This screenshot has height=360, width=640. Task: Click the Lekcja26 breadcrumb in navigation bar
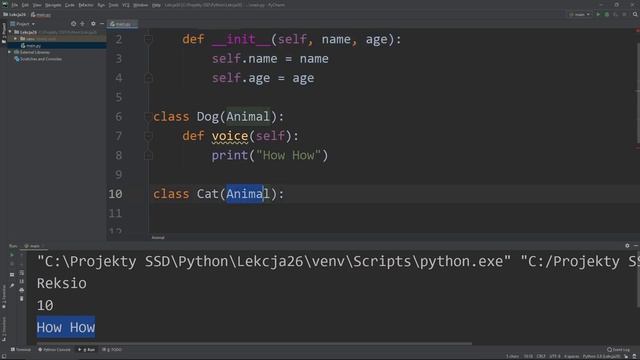[x=14, y=15]
